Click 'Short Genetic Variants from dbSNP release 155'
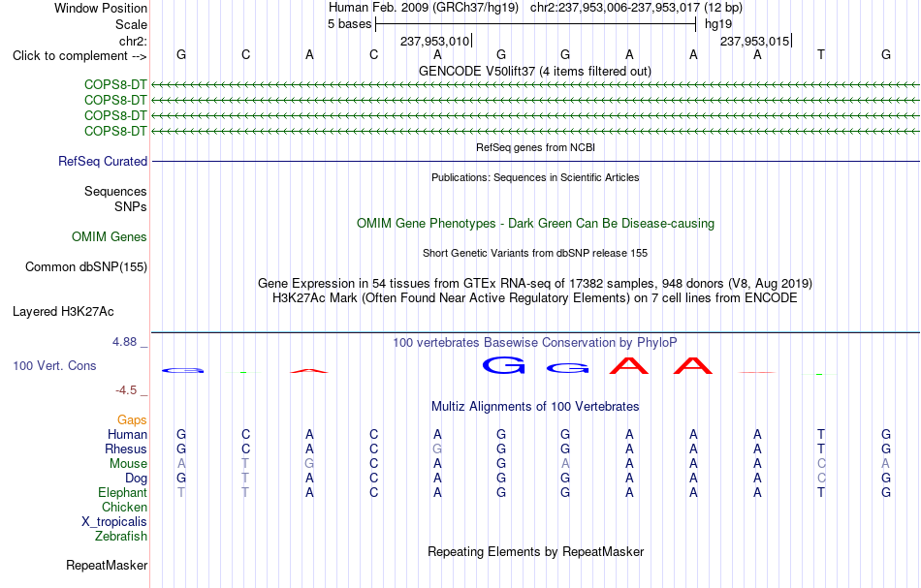921x588 pixels. pos(535,253)
